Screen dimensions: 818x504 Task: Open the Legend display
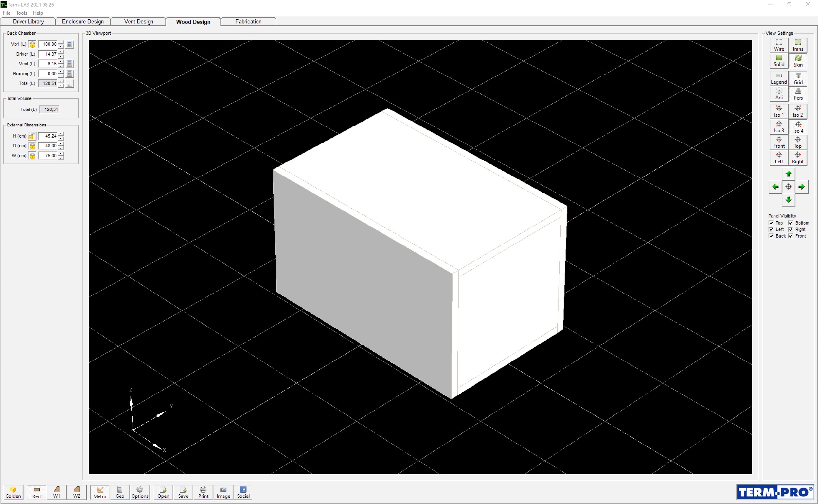[779, 78]
